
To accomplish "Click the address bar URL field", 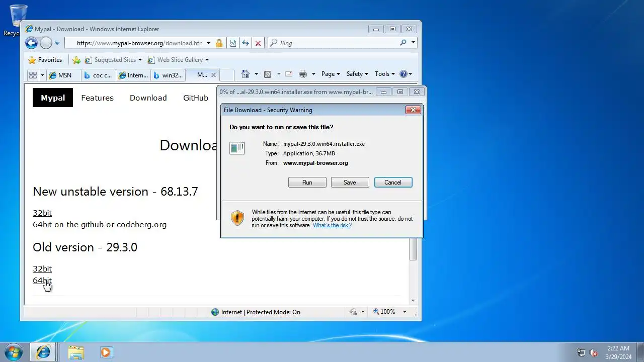I will tap(139, 43).
